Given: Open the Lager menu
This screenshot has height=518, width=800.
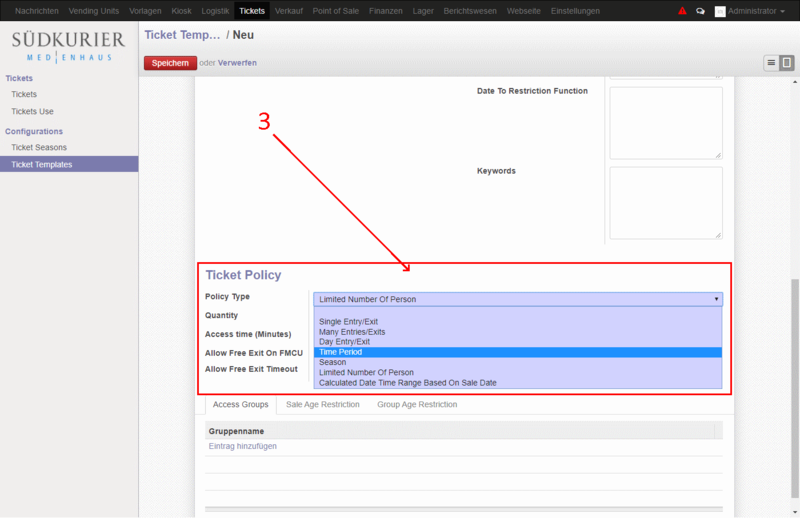Looking at the screenshot, I should coord(423,11).
